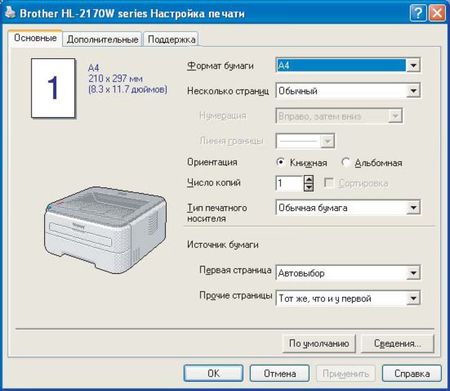Click the Отмена button
Viewport: 450px width, 391px height.
280,373
